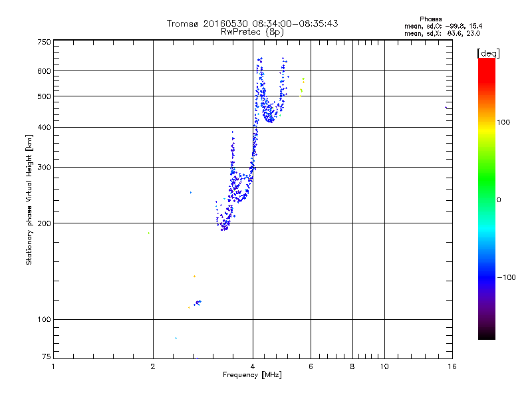Click the x-axis label '8'
This screenshot has width=532, height=399.
pyautogui.click(x=352, y=366)
